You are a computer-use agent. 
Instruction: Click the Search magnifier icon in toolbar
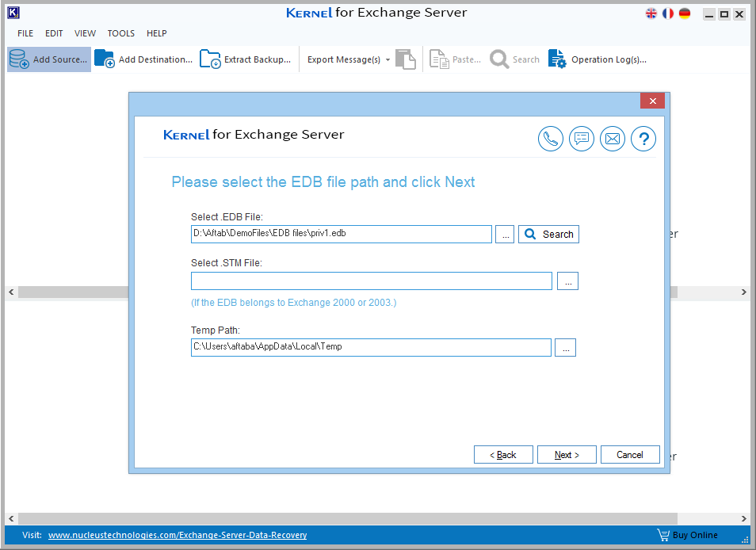click(x=499, y=59)
